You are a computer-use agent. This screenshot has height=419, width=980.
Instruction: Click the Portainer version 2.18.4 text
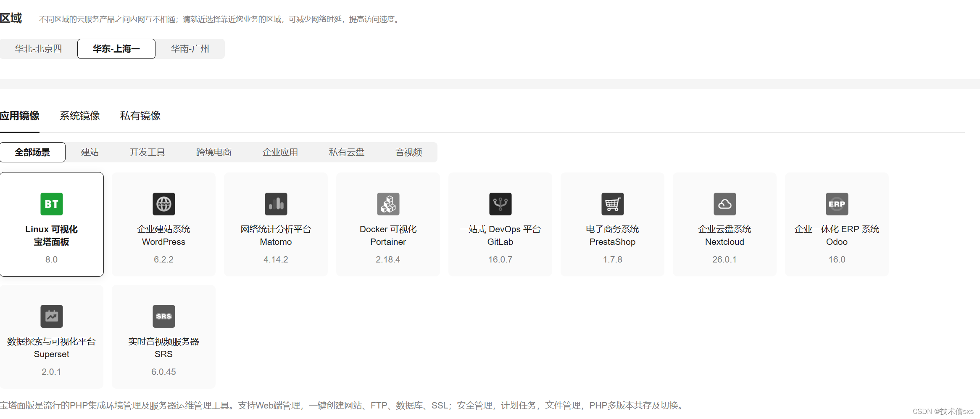coord(388,260)
